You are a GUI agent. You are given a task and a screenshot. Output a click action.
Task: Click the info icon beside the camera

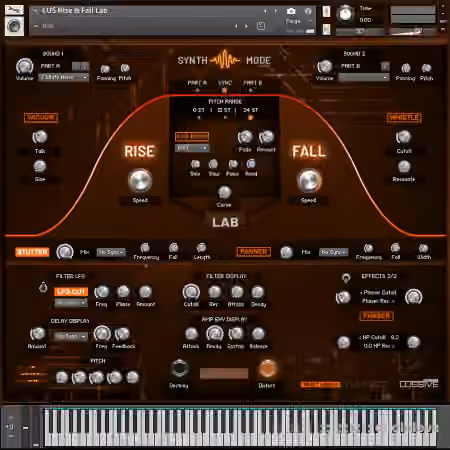click(308, 12)
